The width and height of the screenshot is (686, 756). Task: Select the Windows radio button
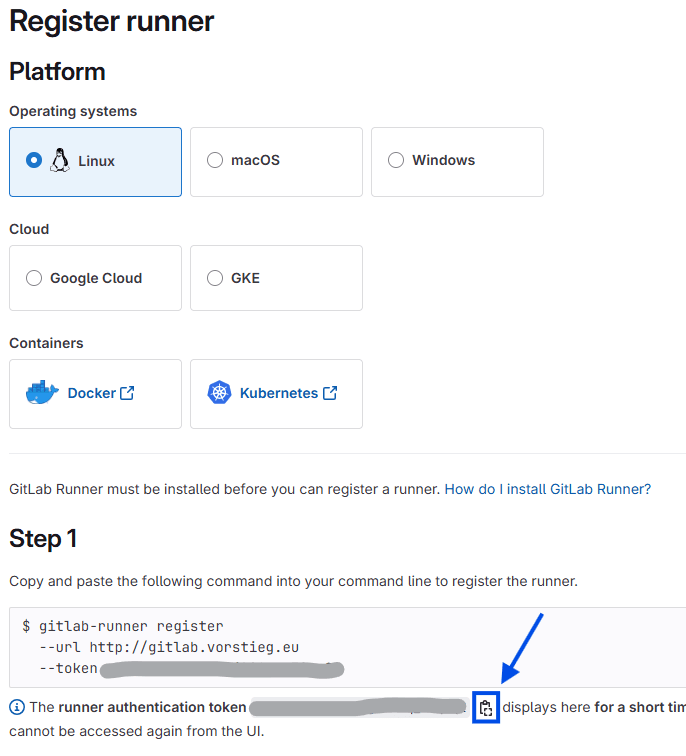tap(396, 160)
